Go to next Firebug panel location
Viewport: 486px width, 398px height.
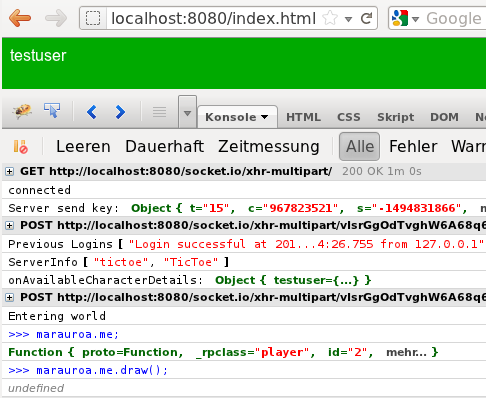120,112
